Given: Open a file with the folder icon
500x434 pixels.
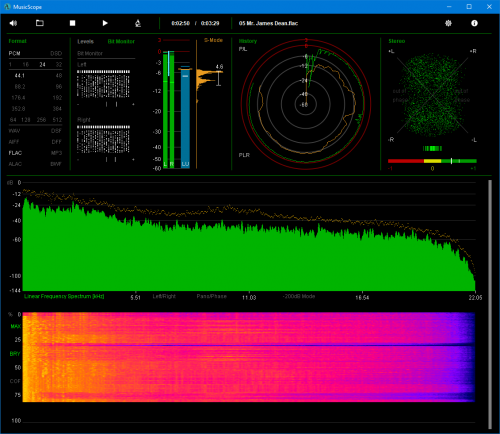Looking at the screenshot, I should tap(40, 23).
